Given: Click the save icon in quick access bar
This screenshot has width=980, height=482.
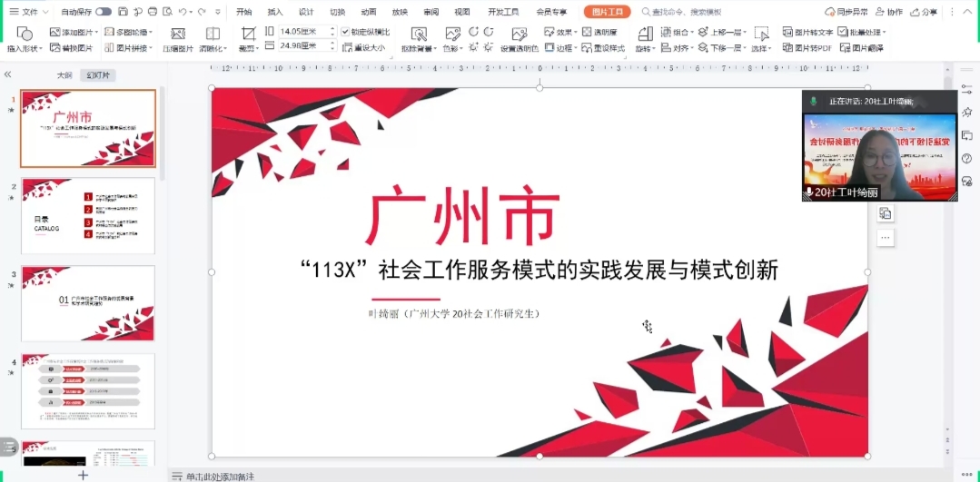Looking at the screenshot, I should tap(123, 12).
